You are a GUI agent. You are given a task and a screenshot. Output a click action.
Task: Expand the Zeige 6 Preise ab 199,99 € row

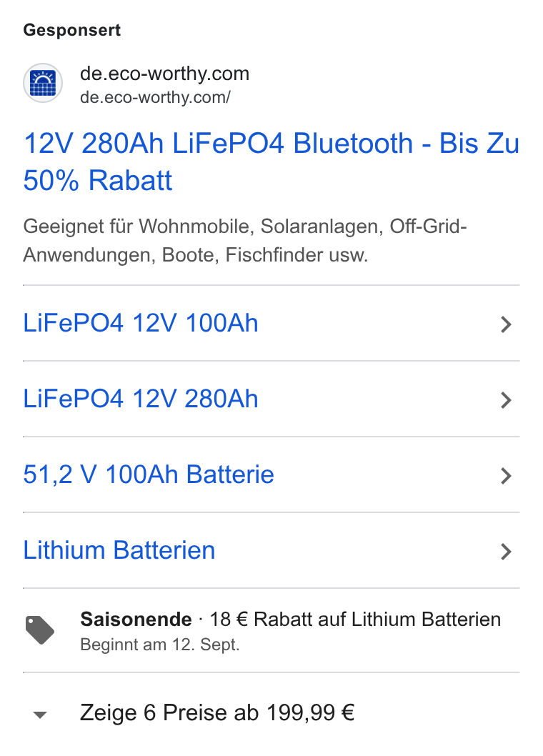(271, 713)
